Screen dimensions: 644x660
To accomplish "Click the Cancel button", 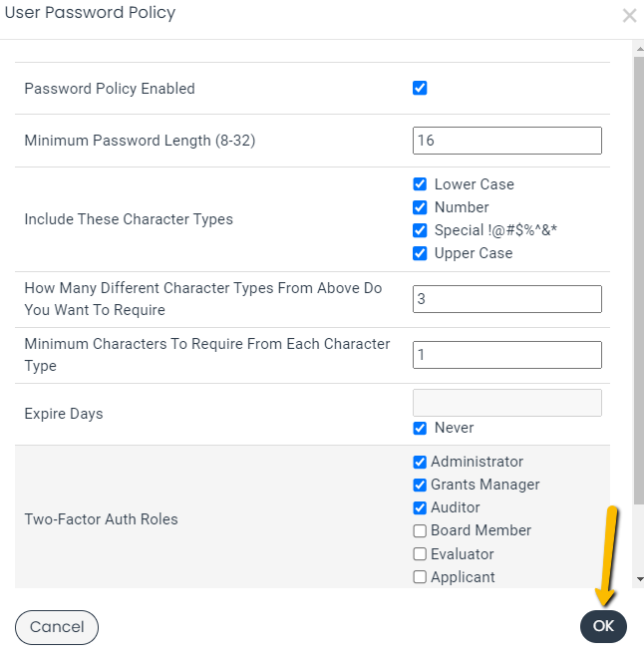I will (57, 627).
